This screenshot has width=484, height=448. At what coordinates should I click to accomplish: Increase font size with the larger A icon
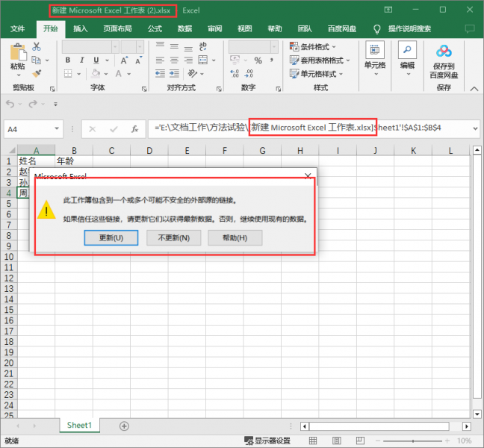[124, 60]
